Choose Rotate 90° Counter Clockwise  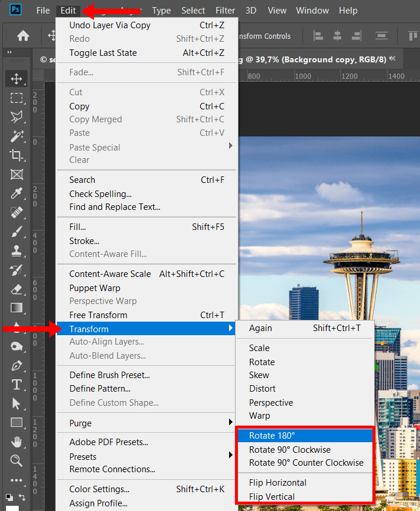305,463
